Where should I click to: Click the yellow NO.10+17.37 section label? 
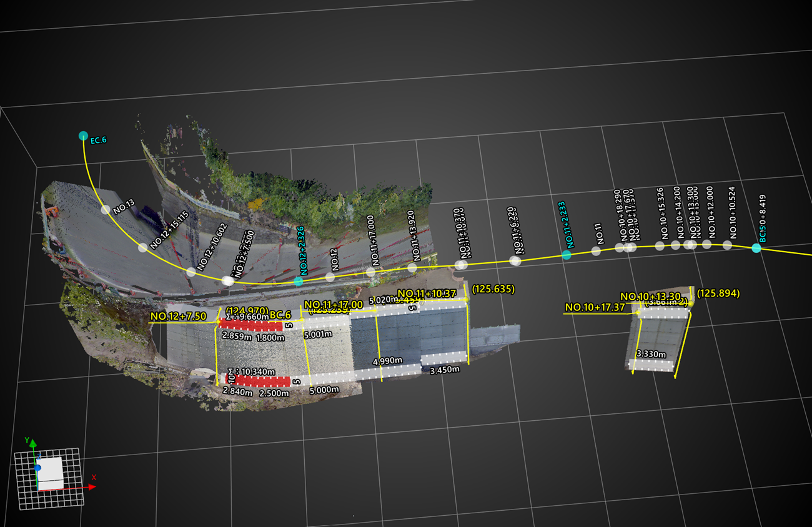click(595, 307)
